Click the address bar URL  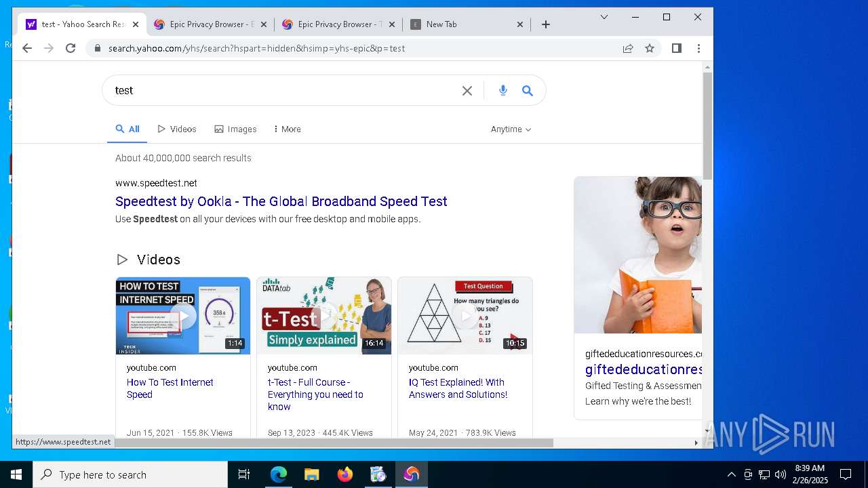(x=256, y=48)
